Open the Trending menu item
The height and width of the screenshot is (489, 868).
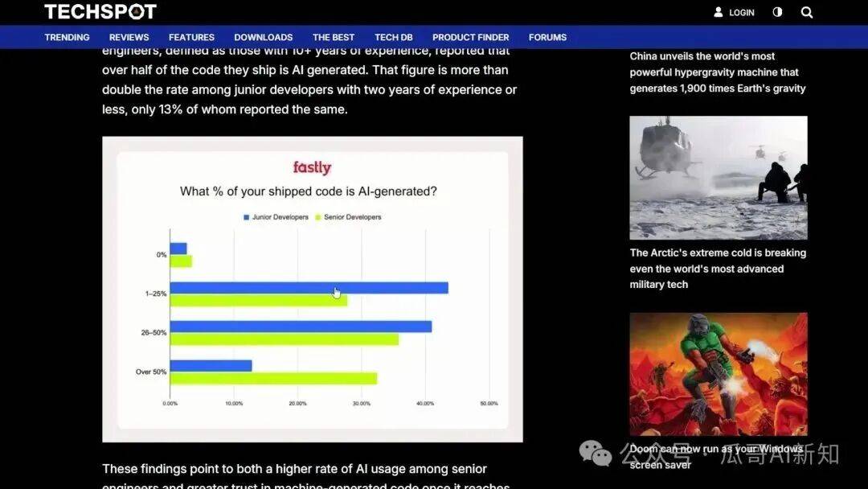67,37
